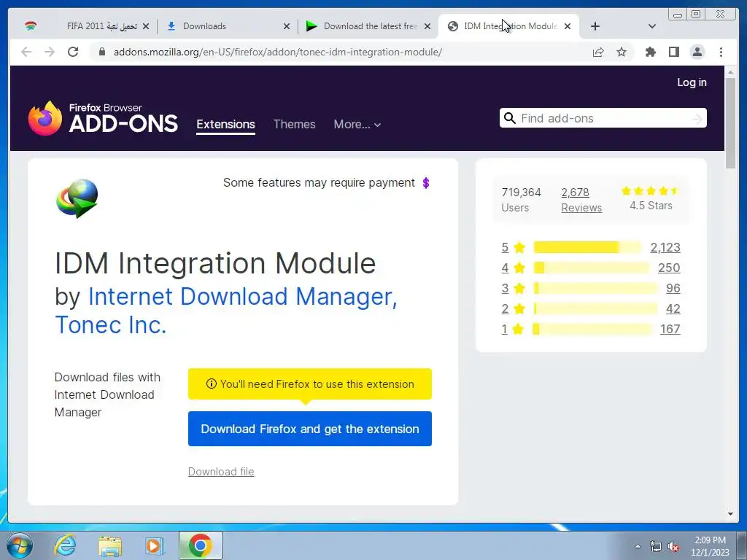Click the purple dollar payment icon

pyautogui.click(x=426, y=183)
